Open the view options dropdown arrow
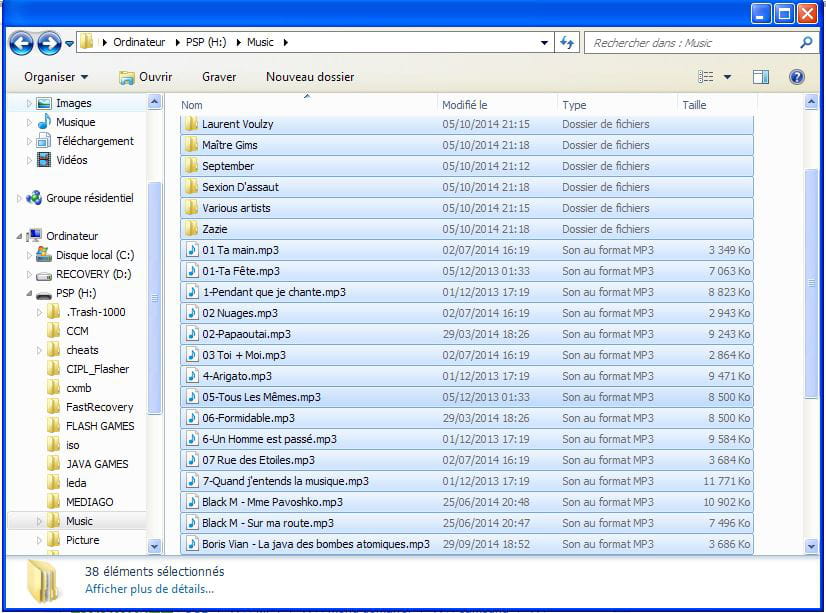Viewport: 826px width, 613px height. tap(727, 77)
